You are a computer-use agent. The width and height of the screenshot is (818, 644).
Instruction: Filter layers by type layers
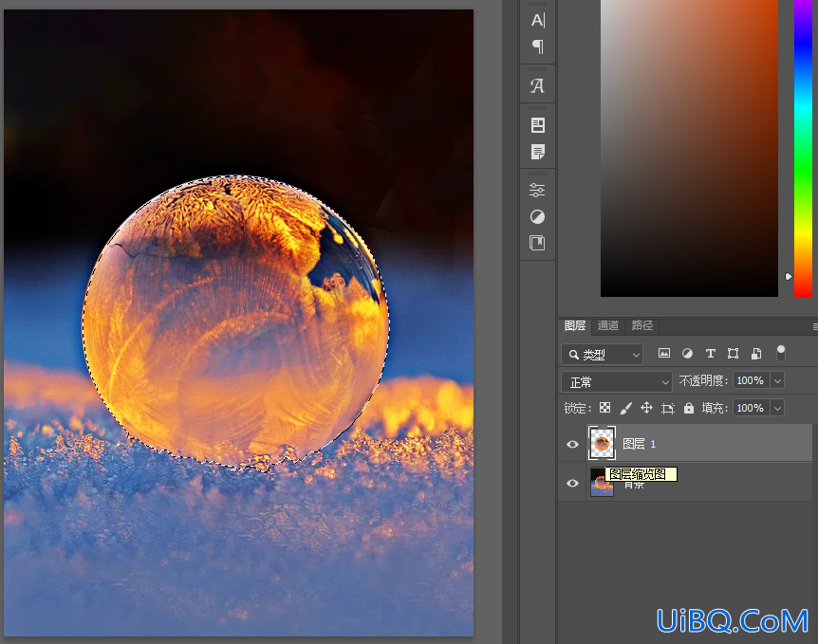coord(710,354)
